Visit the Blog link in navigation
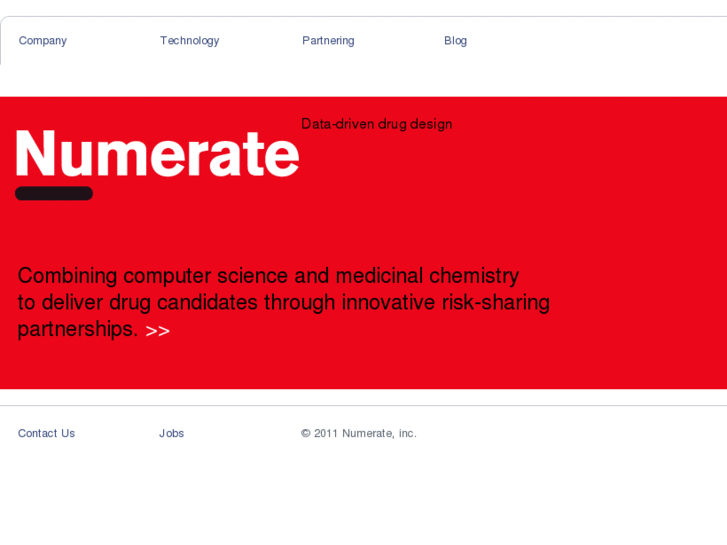 point(455,41)
